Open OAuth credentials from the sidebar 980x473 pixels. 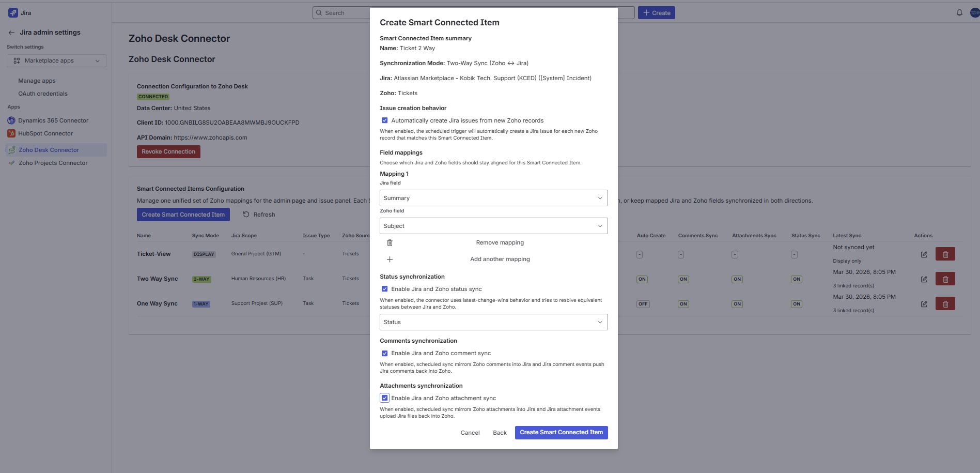click(x=43, y=94)
